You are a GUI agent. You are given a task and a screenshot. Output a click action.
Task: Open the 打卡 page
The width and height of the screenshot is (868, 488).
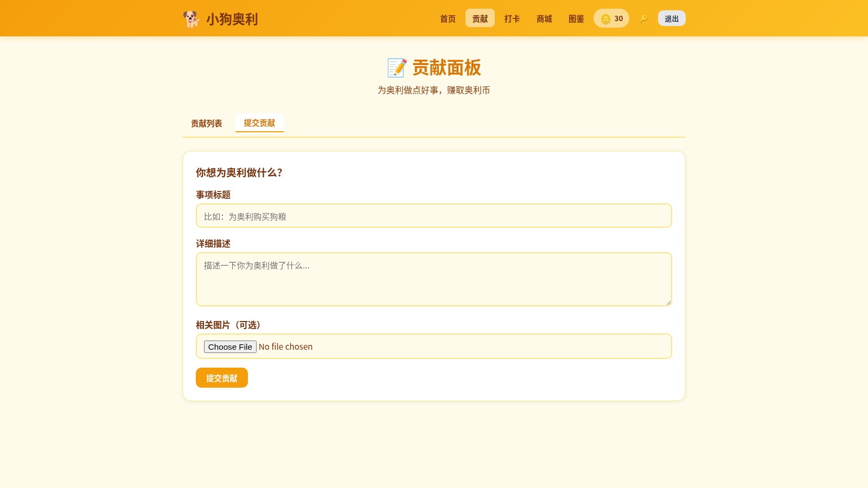pyautogui.click(x=512, y=18)
